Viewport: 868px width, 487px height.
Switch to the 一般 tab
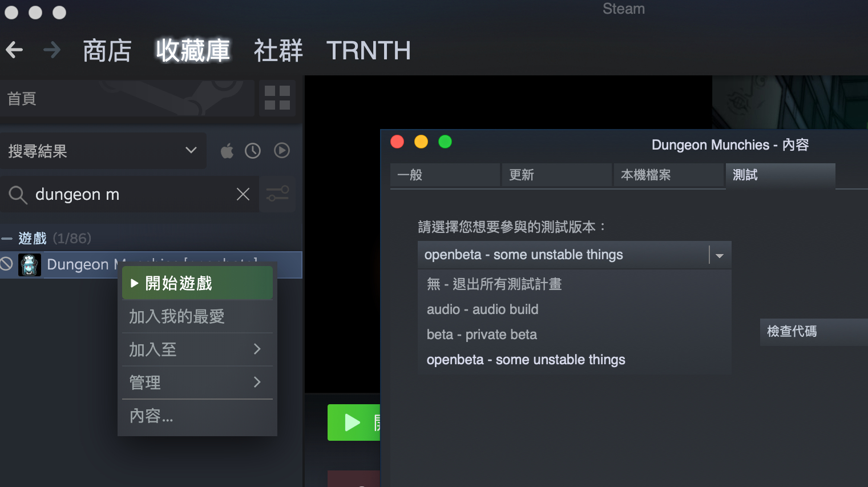coord(445,175)
